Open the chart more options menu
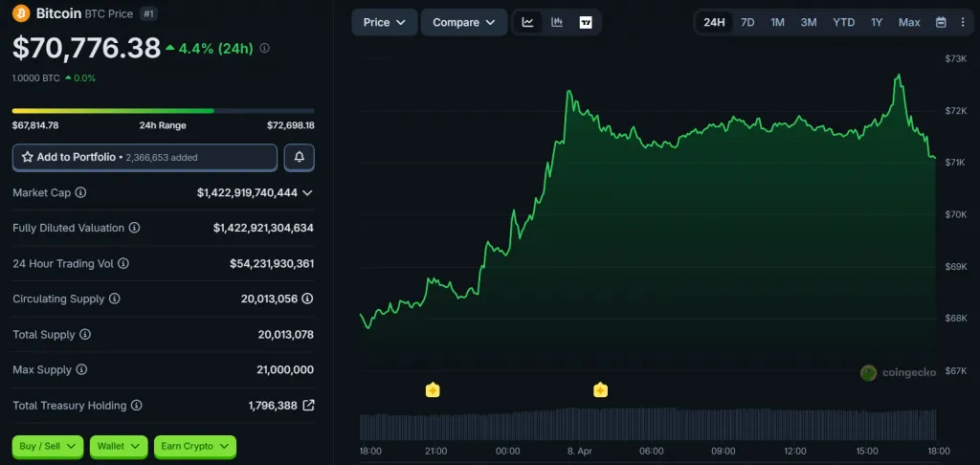 coord(963,23)
